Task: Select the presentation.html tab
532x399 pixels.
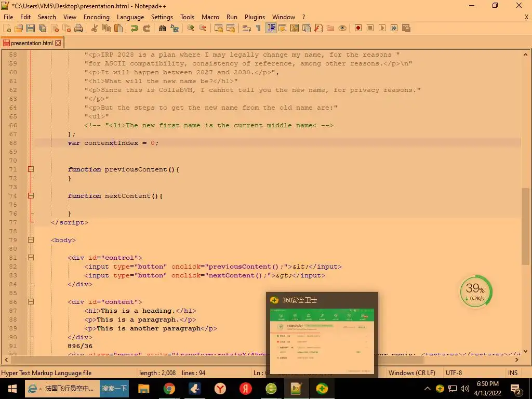Action: click(x=32, y=43)
